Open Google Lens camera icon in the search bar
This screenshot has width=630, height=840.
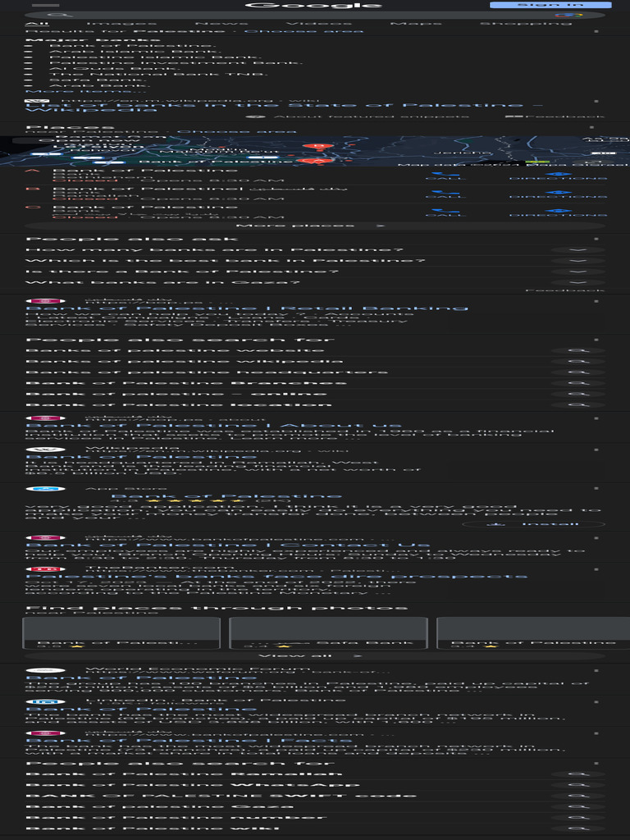click(x=568, y=15)
